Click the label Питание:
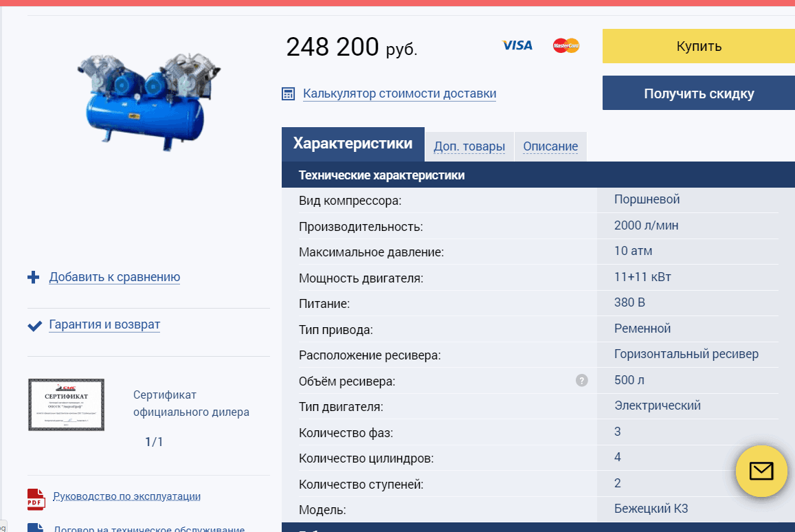 coord(324,304)
